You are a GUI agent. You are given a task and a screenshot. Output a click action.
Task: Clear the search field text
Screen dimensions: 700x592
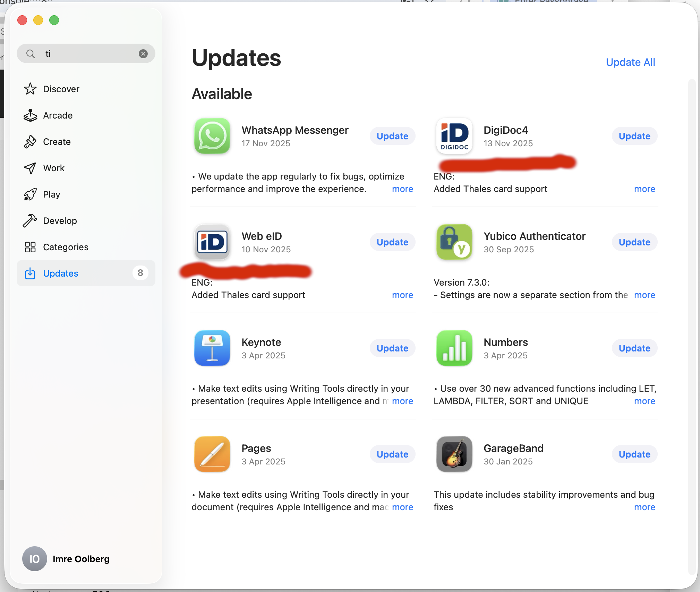143,54
